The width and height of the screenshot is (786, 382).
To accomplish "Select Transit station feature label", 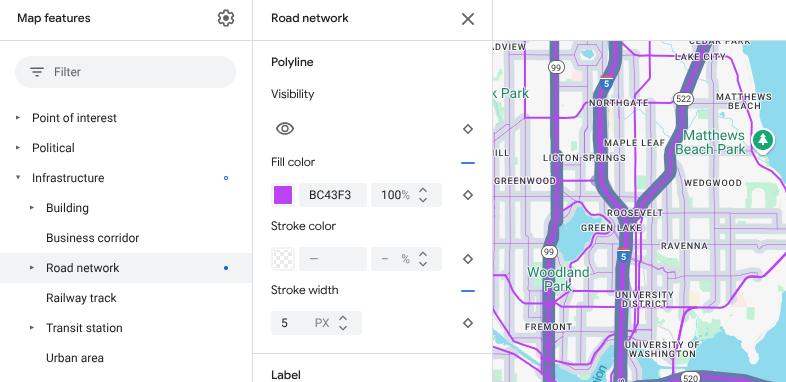I will tap(84, 328).
